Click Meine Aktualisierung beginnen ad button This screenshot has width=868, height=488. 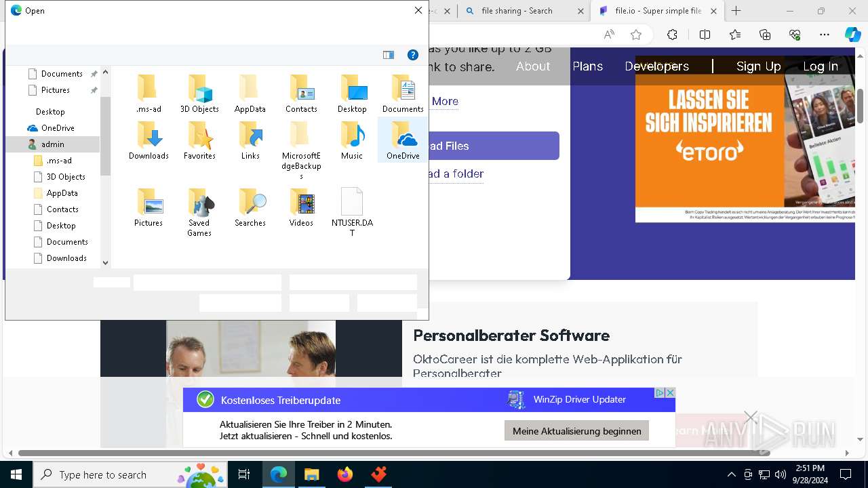click(576, 430)
